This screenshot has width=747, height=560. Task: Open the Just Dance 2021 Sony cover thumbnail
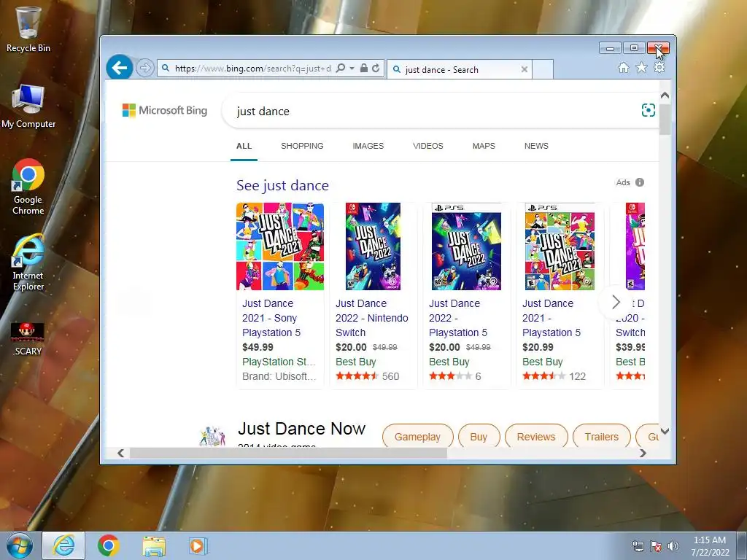(280, 246)
